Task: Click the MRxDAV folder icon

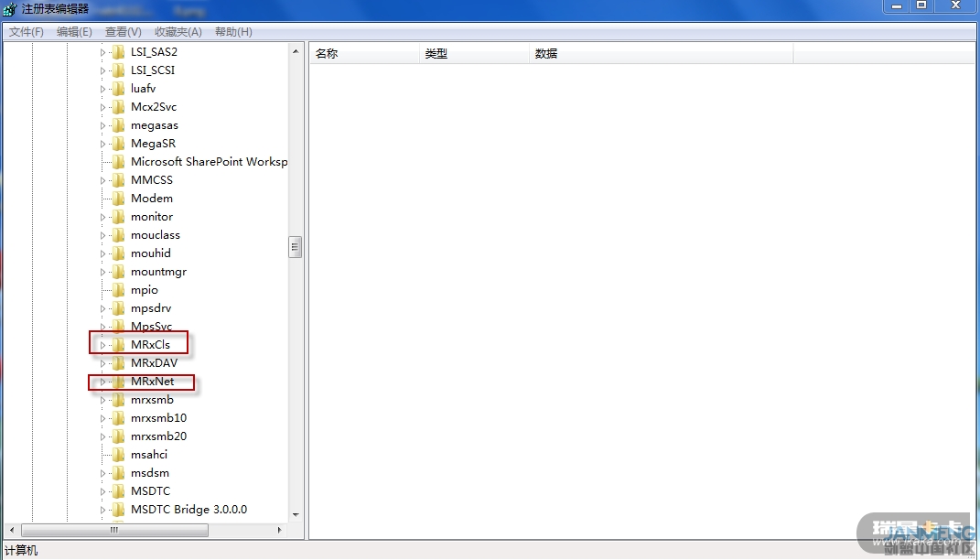Action: (x=118, y=363)
